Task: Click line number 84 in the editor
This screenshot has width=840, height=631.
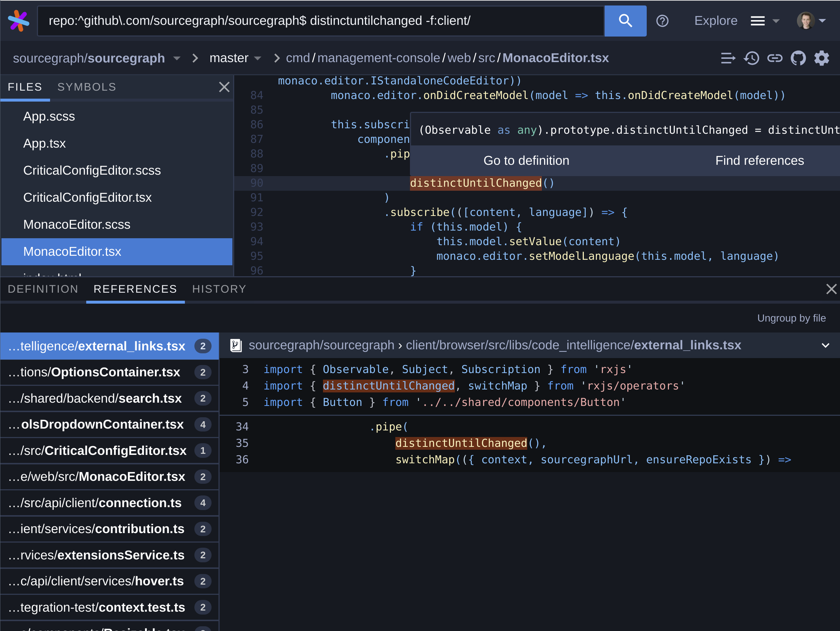Action: [x=257, y=95]
